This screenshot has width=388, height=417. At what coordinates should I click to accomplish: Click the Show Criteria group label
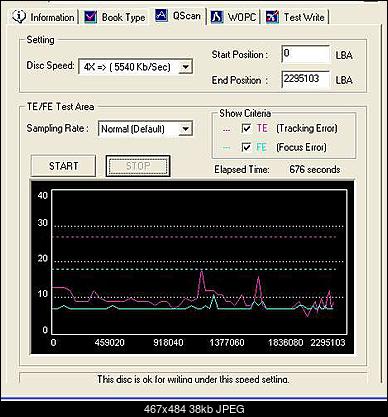coord(245,113)
